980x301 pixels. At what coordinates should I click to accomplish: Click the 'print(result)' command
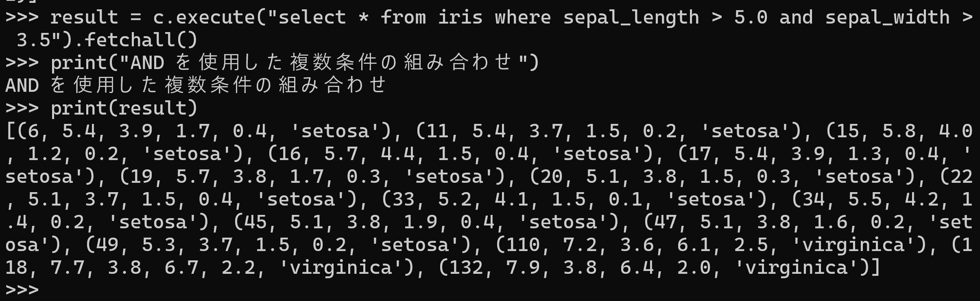tap(124, 108)
